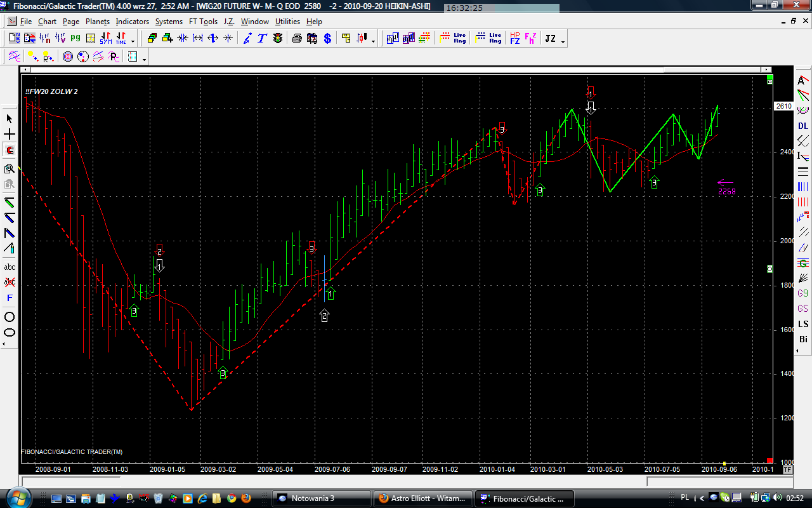This screenshot has width=812, height=508.
Task: Toggle the SYM symbol button
Action: pyautogui.click(x=105, y=39)
